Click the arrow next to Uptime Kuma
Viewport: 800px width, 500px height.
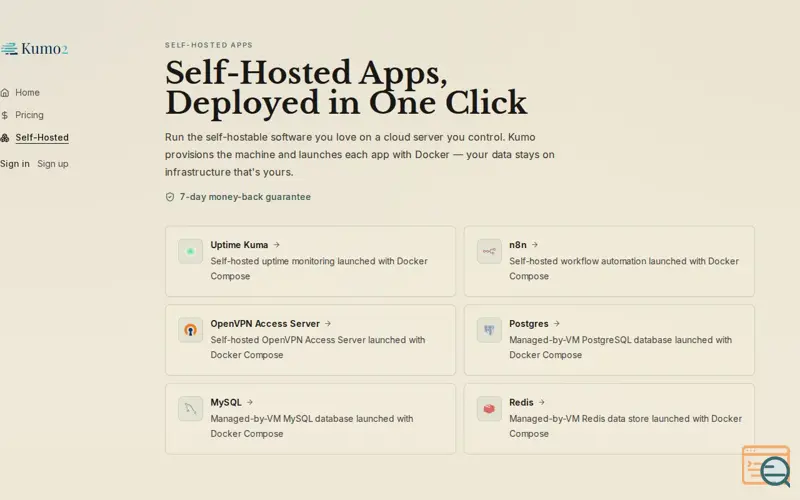(277, 245)
